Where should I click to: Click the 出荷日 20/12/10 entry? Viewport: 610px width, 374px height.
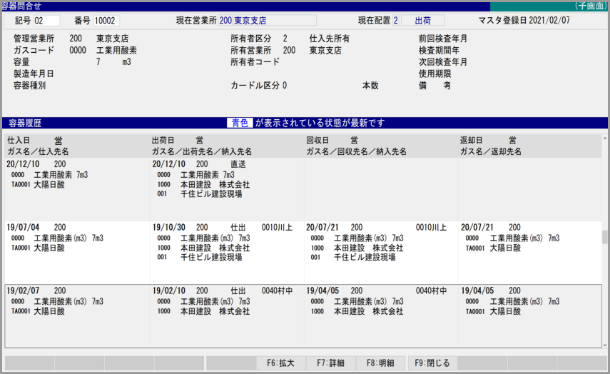169,164
